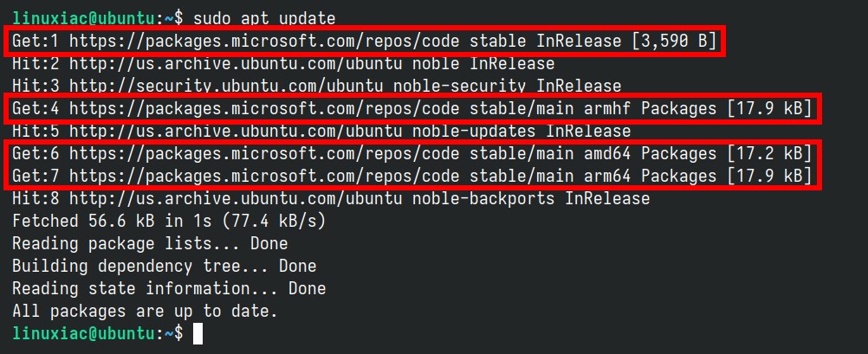Click the bottom linuxiac@ubuntu prompt text
This screenshot has width=868, height=354.
83,333
